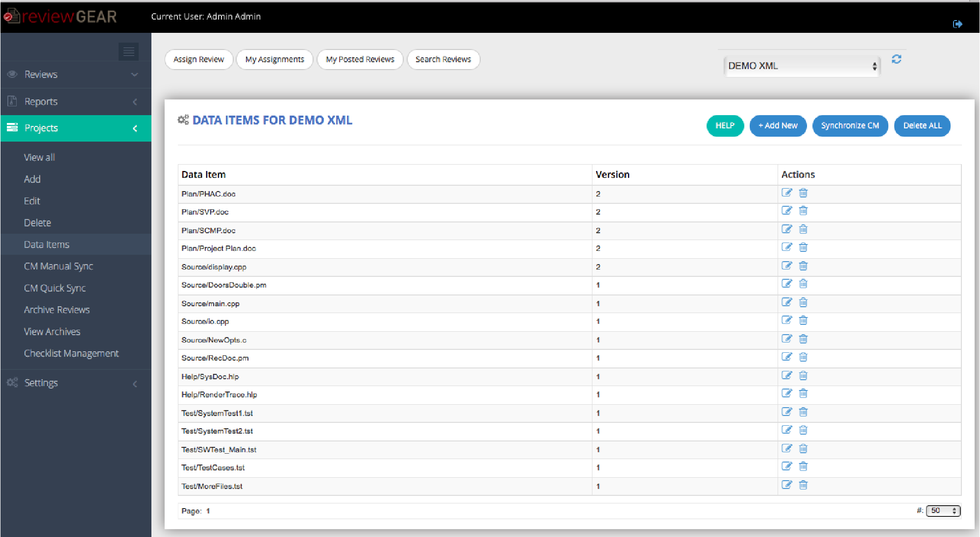The width and height of the screenshot is (980, 537).
Task: Click page number 1 in pagination
Action: click(208, 511)
